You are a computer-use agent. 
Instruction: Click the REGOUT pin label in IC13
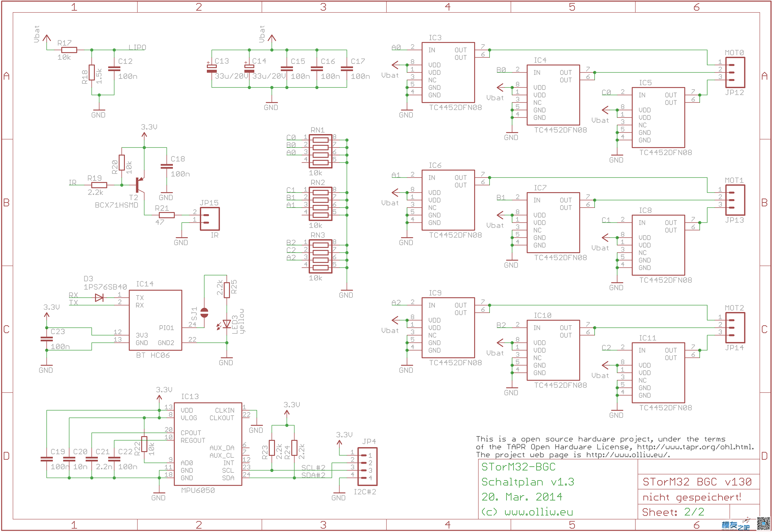click(193, 440)
